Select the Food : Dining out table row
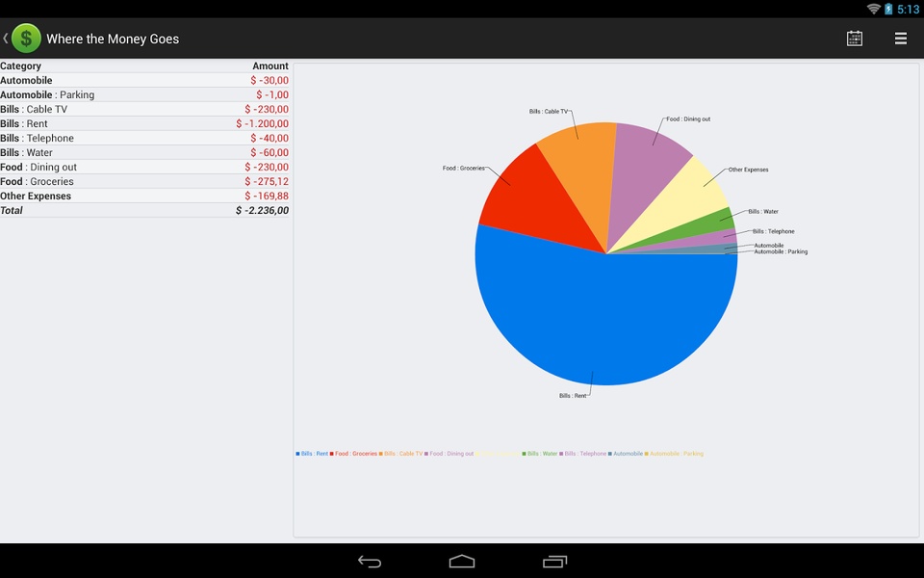Viewport: 924px width, 578px height. point(144,167)
